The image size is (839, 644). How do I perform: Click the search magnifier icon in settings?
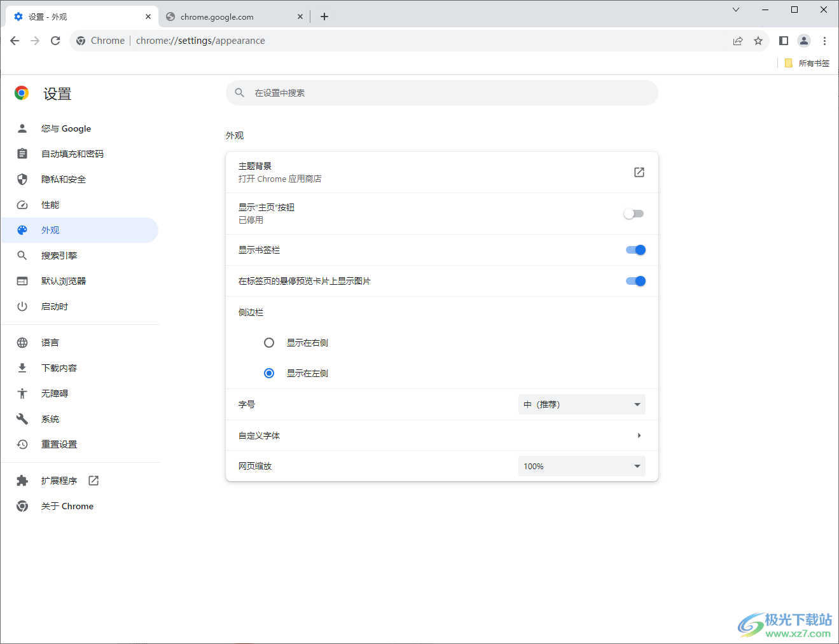pos(240,93)
